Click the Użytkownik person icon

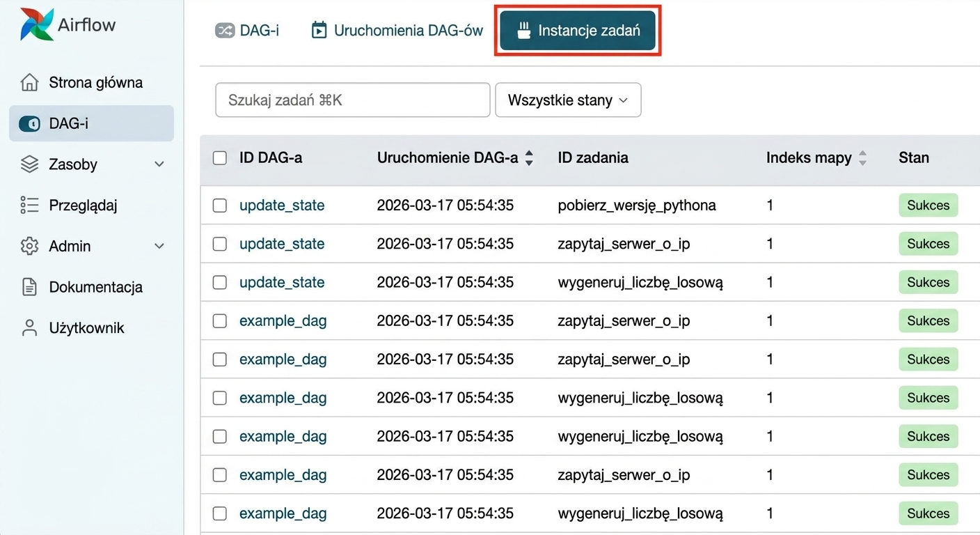[29, 328]
